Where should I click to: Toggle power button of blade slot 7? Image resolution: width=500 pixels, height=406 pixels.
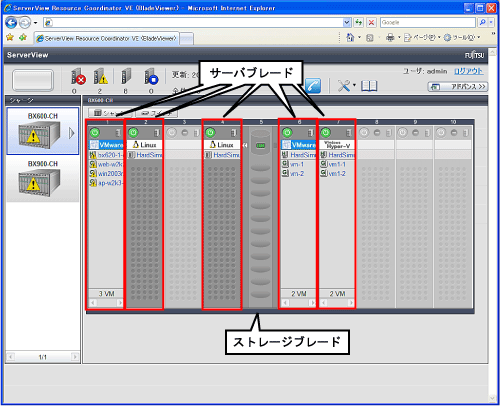pyautogui.click(x=325, y=133)
